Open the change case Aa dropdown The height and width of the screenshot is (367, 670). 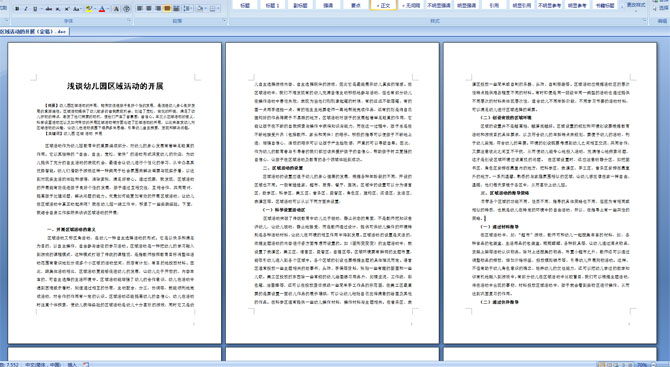pyautogui.click(x=77, y=9)
